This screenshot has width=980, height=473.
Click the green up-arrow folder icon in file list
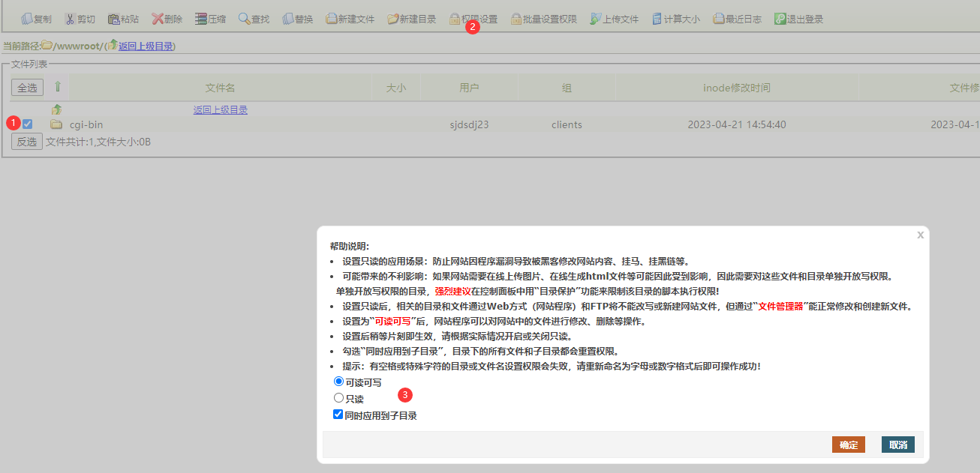tap(56, 109)
